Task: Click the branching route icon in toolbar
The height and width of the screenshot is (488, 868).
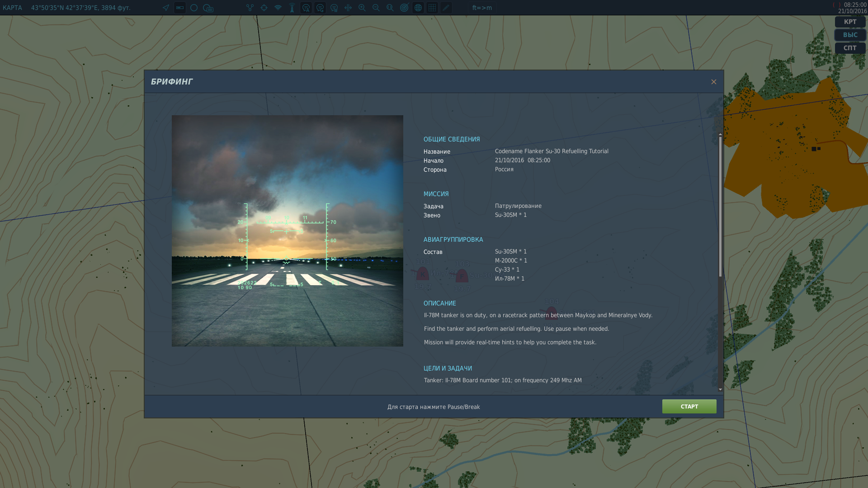Action: (x=250, y=8)
